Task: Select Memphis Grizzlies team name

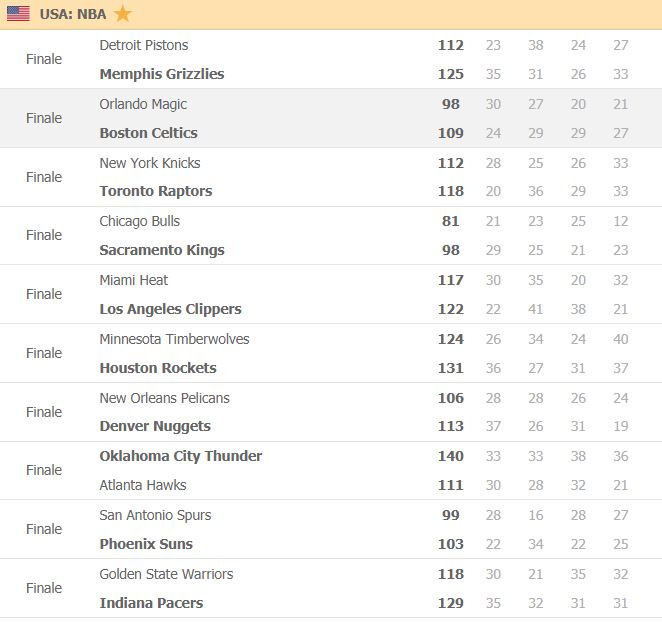Action: click(x=162, y=74)
